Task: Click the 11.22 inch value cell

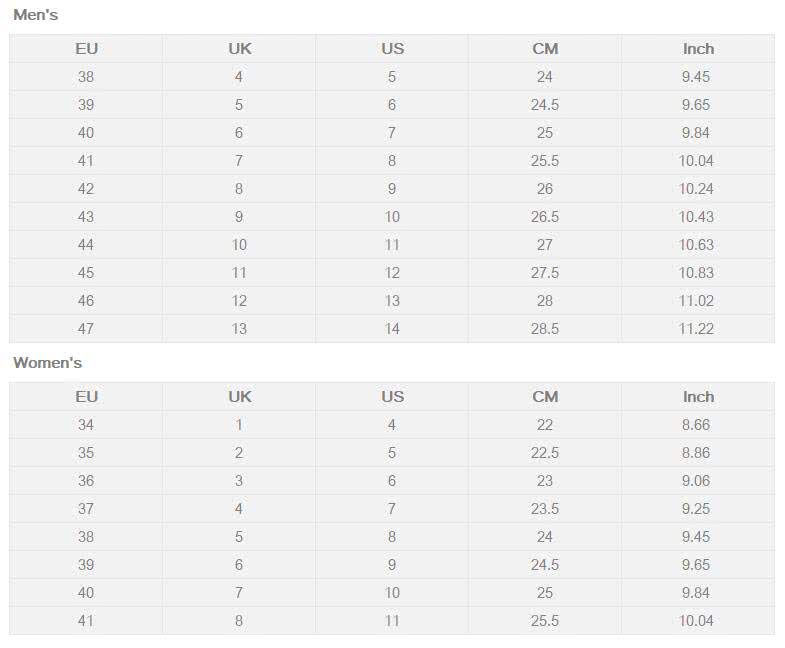Action: click(698, 329)
